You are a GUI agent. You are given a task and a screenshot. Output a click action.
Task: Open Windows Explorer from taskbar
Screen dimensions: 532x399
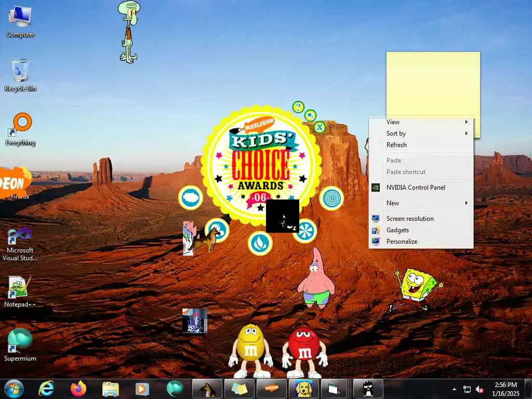point(110,389)
